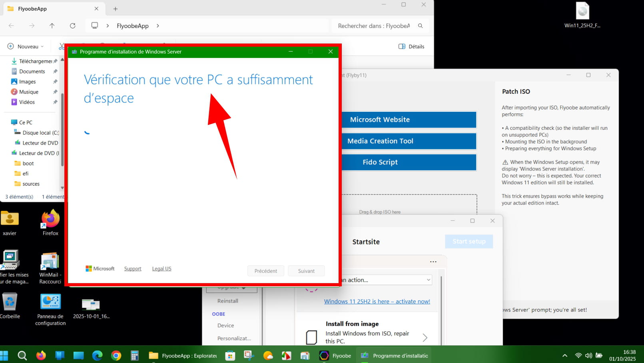
Task: Launch the Firefox desktop shortcut
Action: pos(50,223)
